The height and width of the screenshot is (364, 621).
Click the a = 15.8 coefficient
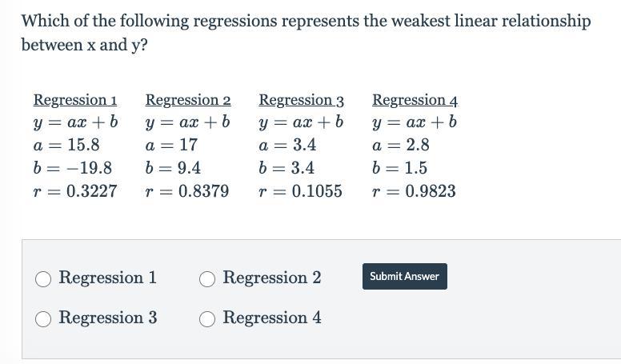[x=66, y=146]
